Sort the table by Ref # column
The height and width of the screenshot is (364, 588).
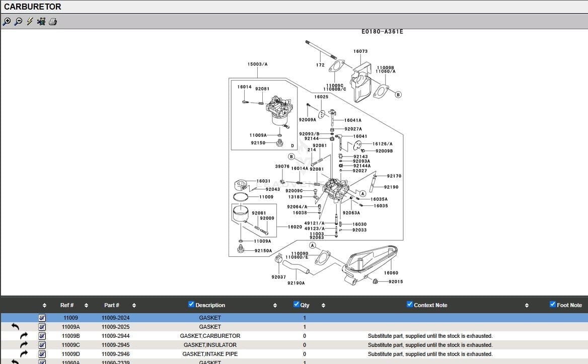86,305
